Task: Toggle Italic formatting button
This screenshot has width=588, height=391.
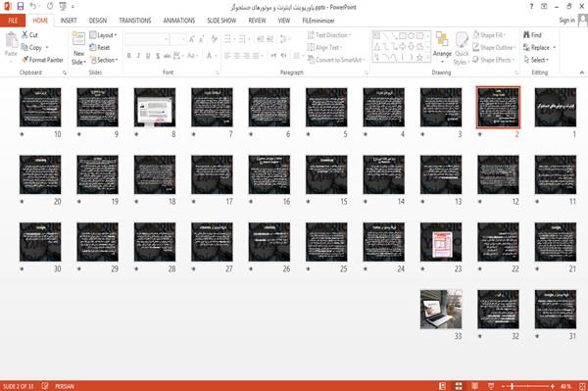Action: (138, 56)
